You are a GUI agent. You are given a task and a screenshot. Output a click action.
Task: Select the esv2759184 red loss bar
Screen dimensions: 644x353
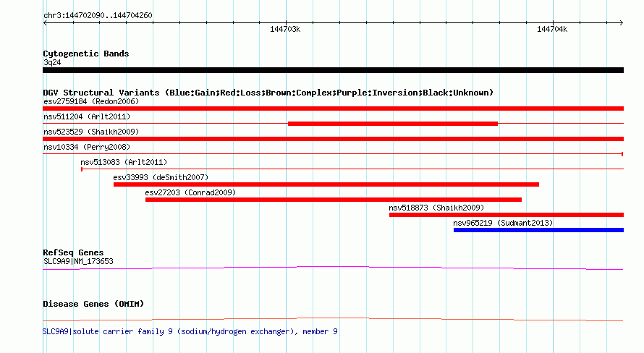point(333,109)
